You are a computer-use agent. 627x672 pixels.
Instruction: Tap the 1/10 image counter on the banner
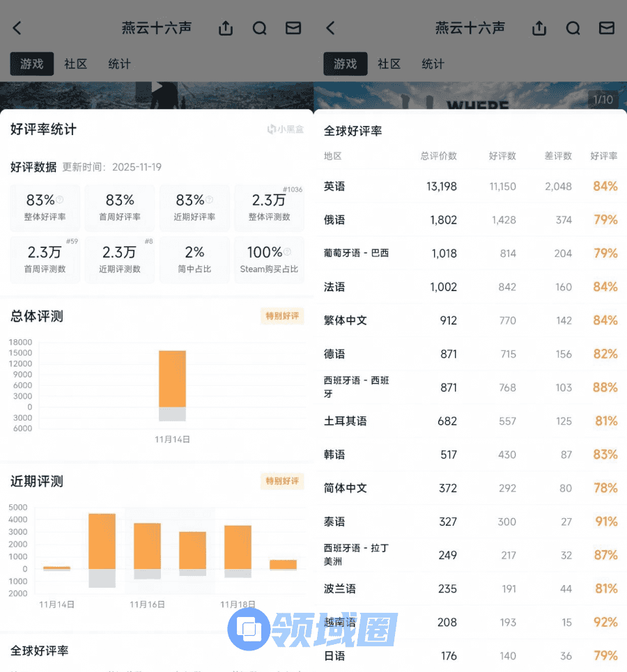point(603,100)
